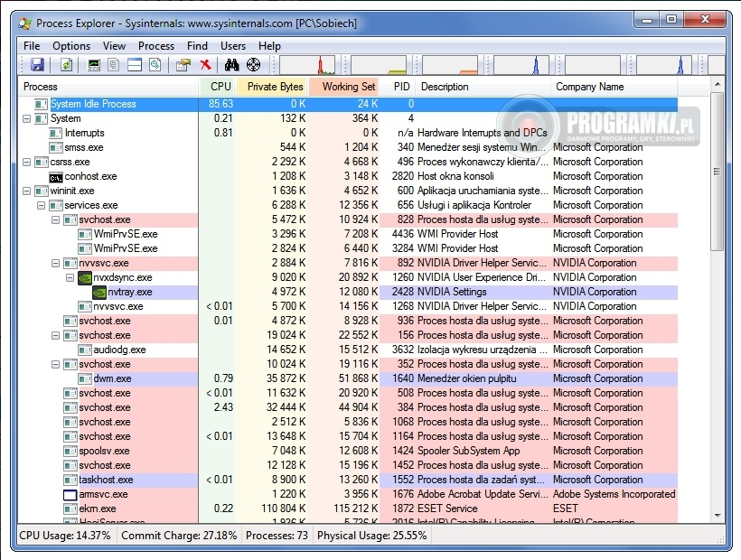Click the Commit Charge: 27.18% status

[179, 536]
